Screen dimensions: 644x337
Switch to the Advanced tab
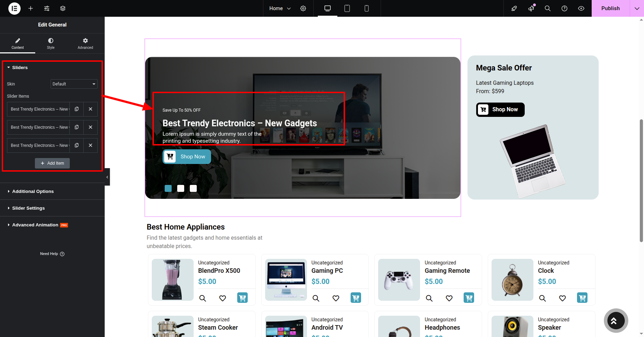(x=85, y=44)
